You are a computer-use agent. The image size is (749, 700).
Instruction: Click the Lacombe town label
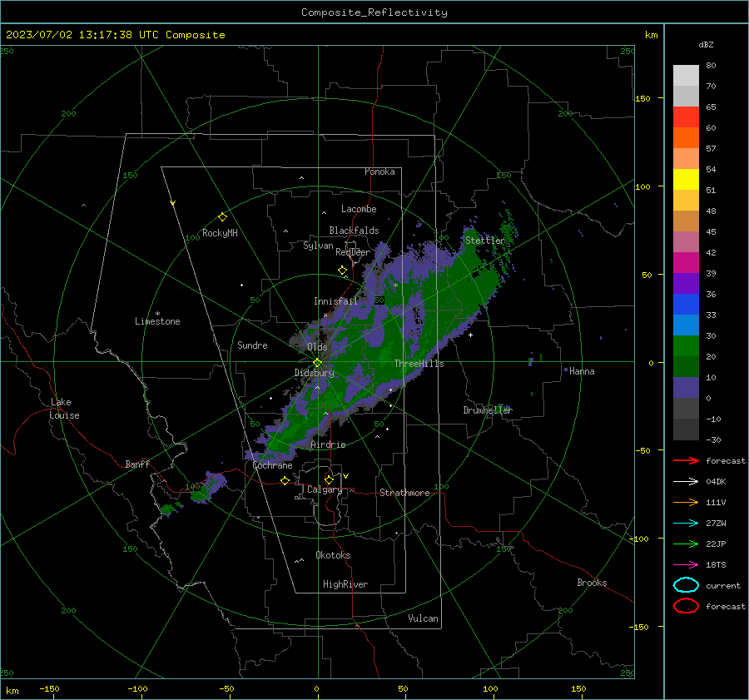click(359, 209)
